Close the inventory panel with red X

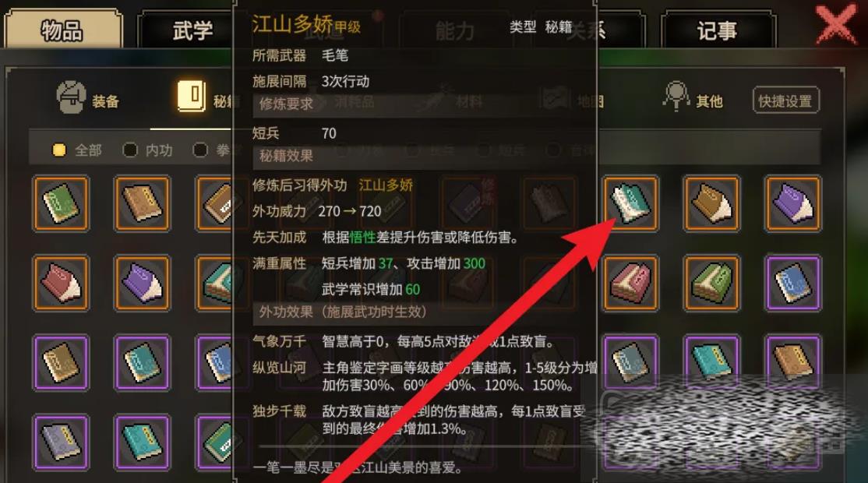pos(836,23)
